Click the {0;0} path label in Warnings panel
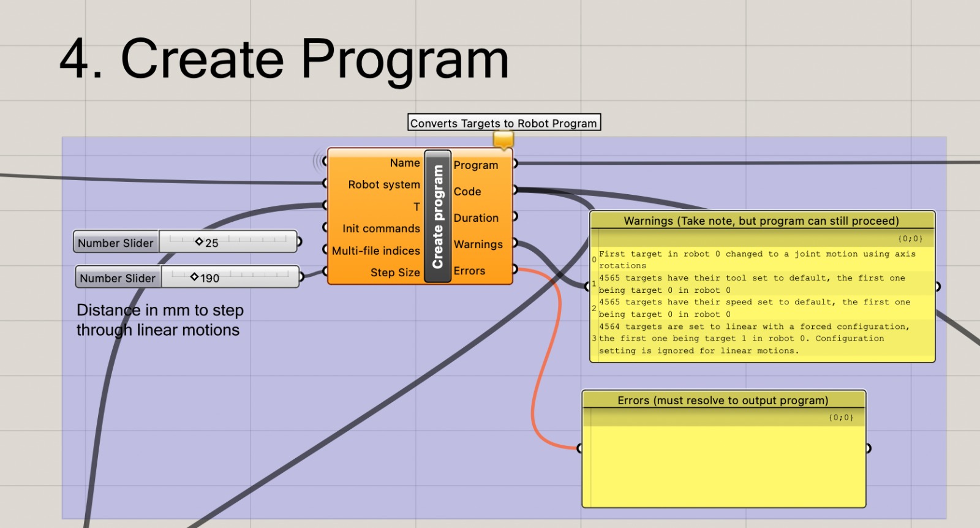Image resolution: width=980 pixels, height=528 pixels. (910, 238)
